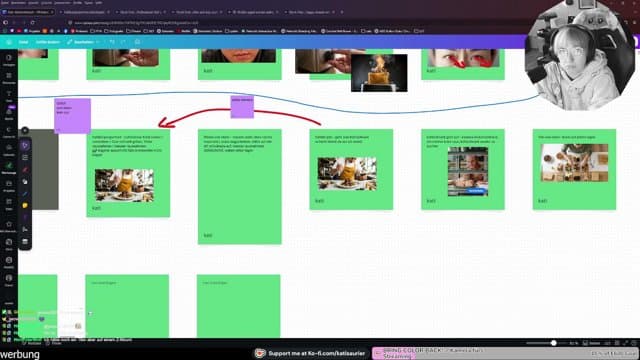Open the zoom percentage menu

(574, 343)
